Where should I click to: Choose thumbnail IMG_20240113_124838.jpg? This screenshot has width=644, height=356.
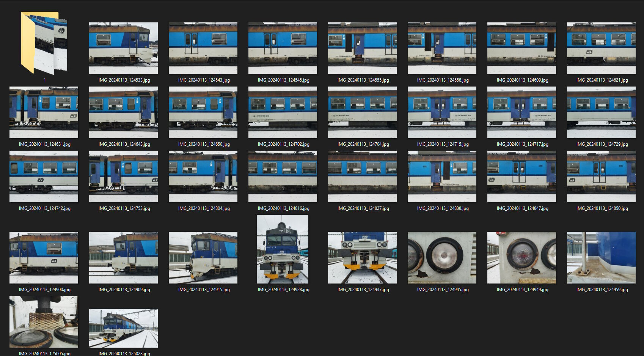pos(442,176)
